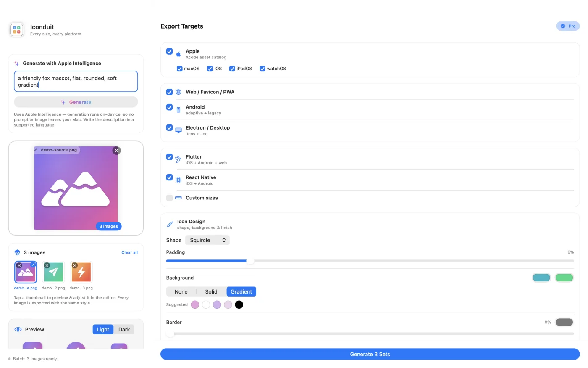Open the teal gradient start color swatch
The width and height of the screenshot is (588, 368).
(541, 278)
